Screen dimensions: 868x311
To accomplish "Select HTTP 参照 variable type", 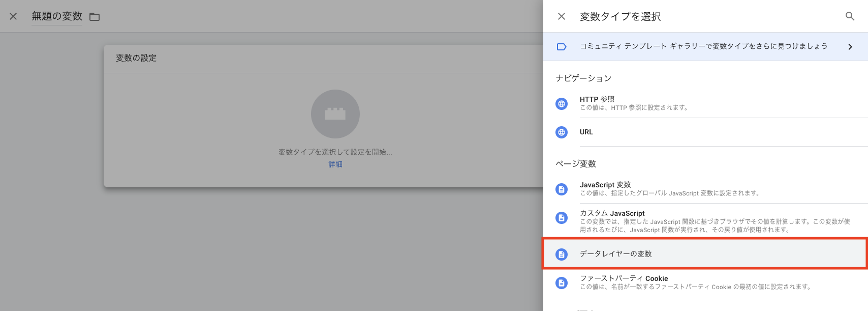I will [597, 99].
